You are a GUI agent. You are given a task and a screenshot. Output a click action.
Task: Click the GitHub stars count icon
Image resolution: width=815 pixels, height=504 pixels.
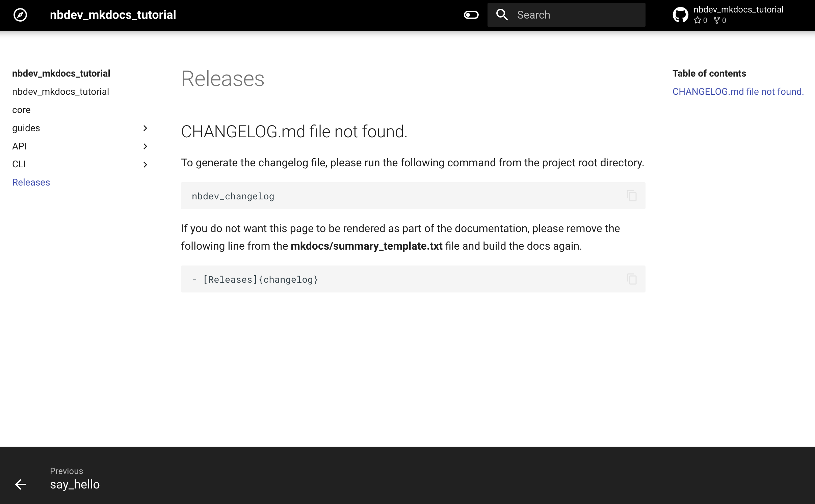pyautogui.click(x=698, y=21)
